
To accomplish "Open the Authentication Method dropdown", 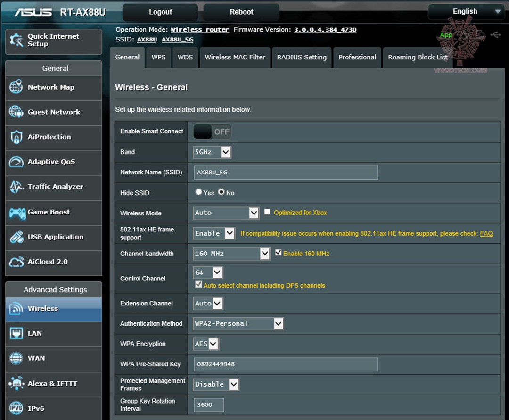I will point(238,323).
